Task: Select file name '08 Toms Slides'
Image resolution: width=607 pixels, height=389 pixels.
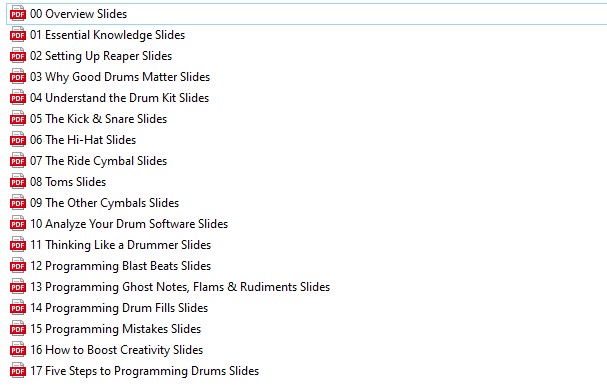Action: tap(68, 182)
